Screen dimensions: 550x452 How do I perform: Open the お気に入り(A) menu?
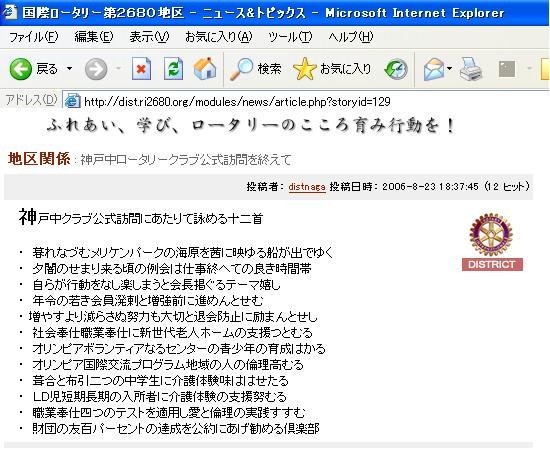[219, 36]
